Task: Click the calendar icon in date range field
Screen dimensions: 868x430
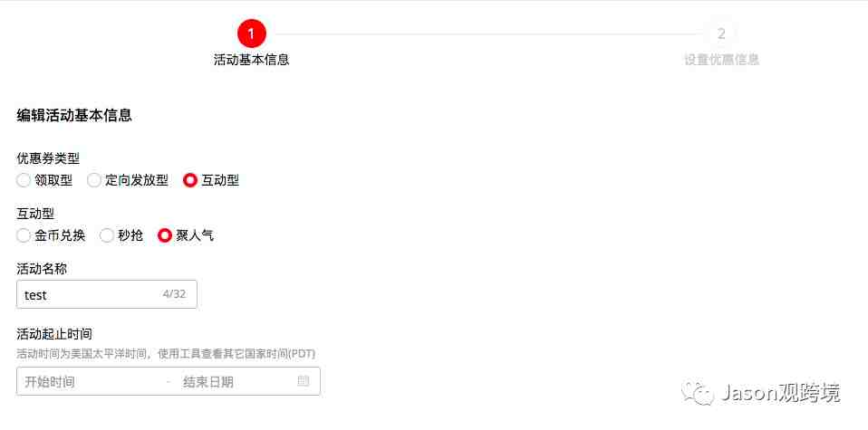Action: (303, 381)
